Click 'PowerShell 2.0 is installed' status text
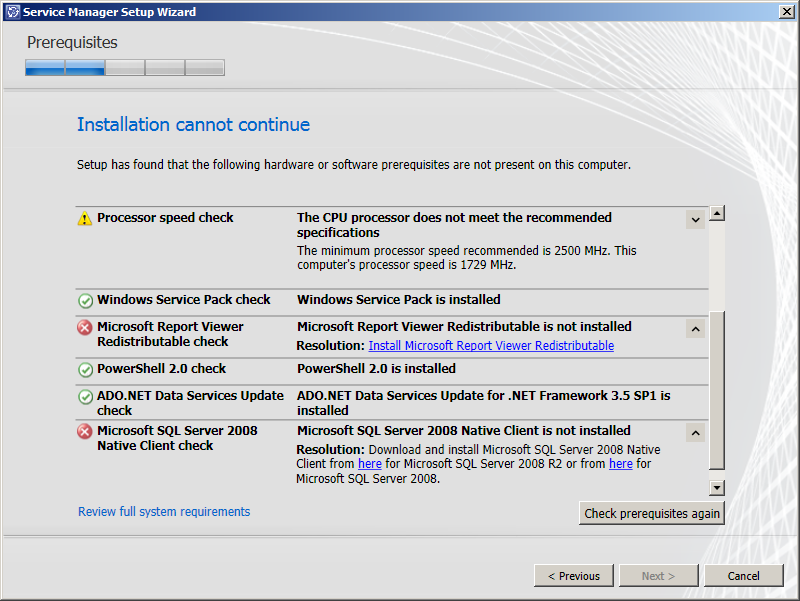Image resolution: width=800 pixels, height=601 pixels. (377, 369)
